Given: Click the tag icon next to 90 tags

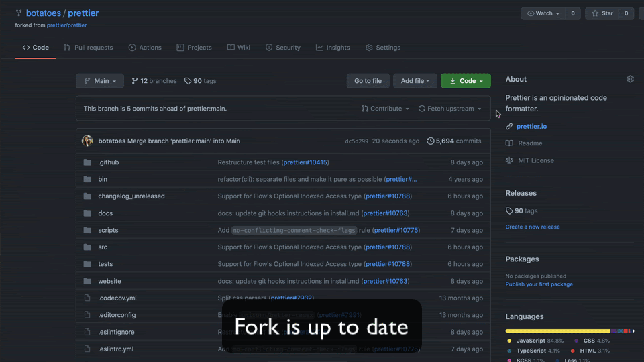Looking at the screenshot, I should (x=188, y=81).
